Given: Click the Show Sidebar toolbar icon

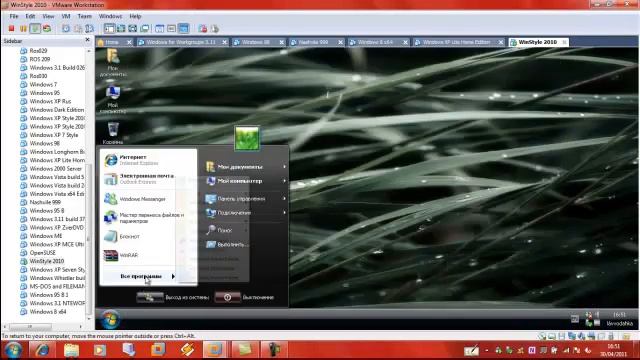Looking at the screenshot, I should 109,29.
